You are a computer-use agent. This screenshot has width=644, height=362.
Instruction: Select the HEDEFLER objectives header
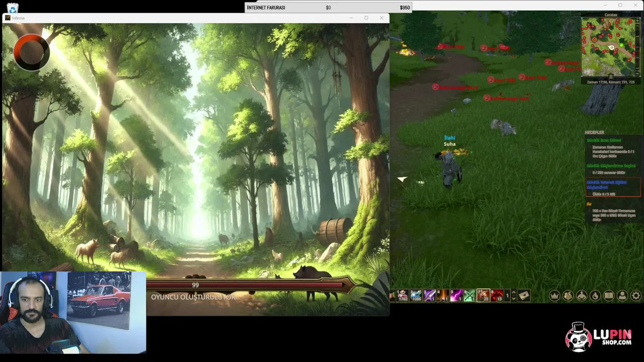pyautogui.click(x=594, y=133)
